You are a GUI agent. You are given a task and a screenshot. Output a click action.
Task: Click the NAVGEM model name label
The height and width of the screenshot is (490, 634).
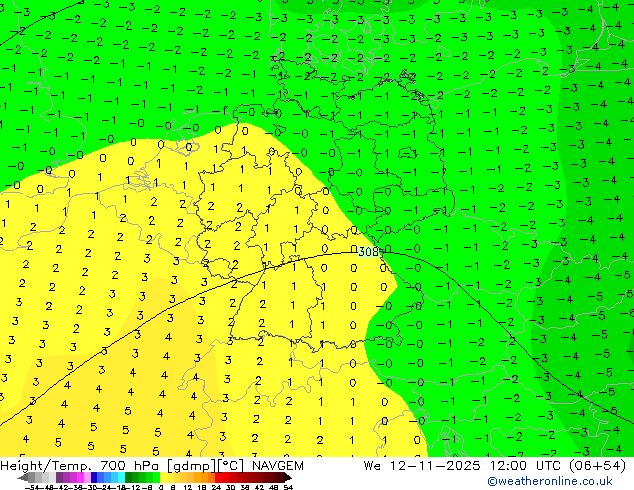(277, 466)
